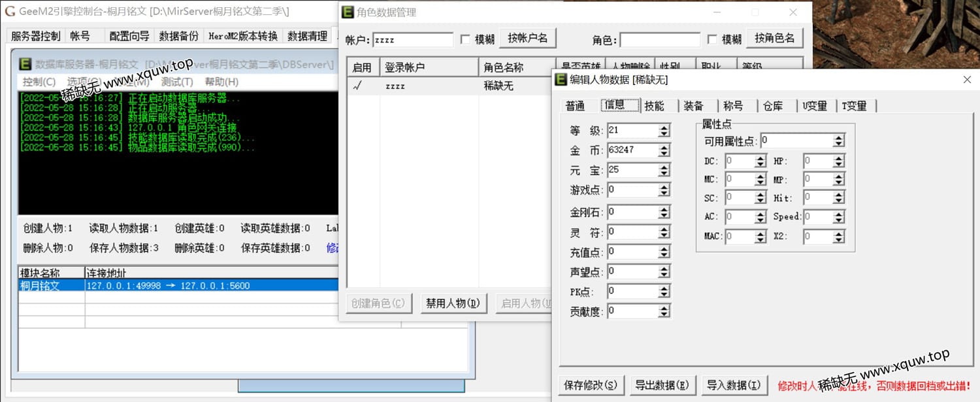Switch to the 技能 tab
Screen dimensions: 980x402
[x=654, y=106]
